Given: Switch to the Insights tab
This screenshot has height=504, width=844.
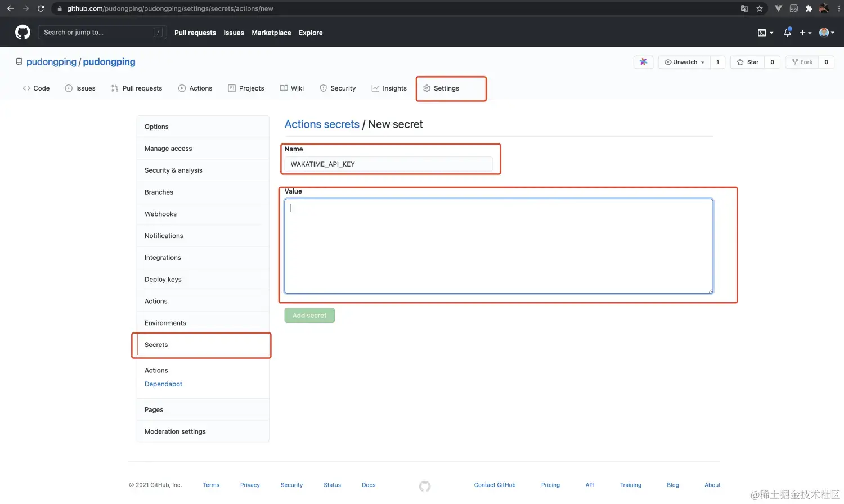Looking at the screenshot, I should click(x=389, y=88).
